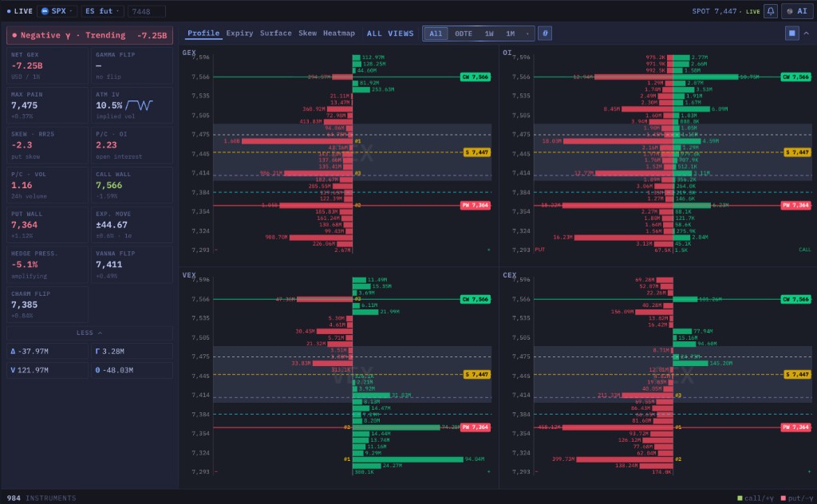This screenshot has height=504, width=817.
Task: Click the PW 7,364 tag in VEX chart
Action: click(x=476, y=427)
